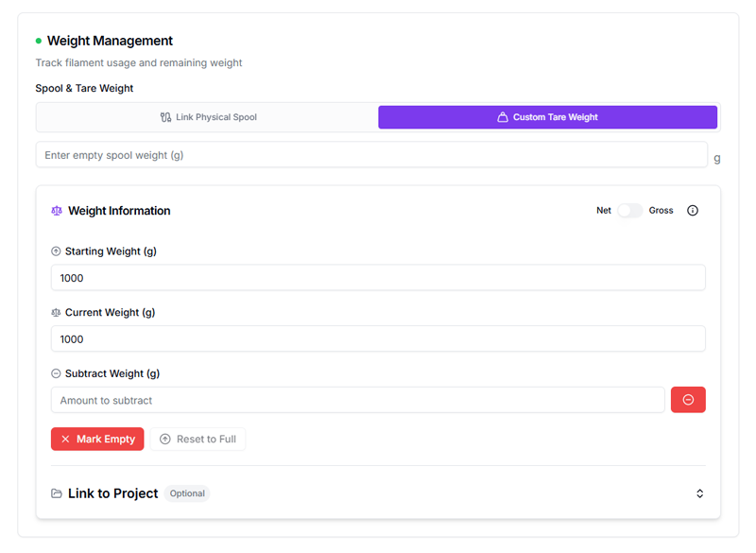Click the Weight Management heading
This screenshot has height=553, width=756.
pos(110,41)
